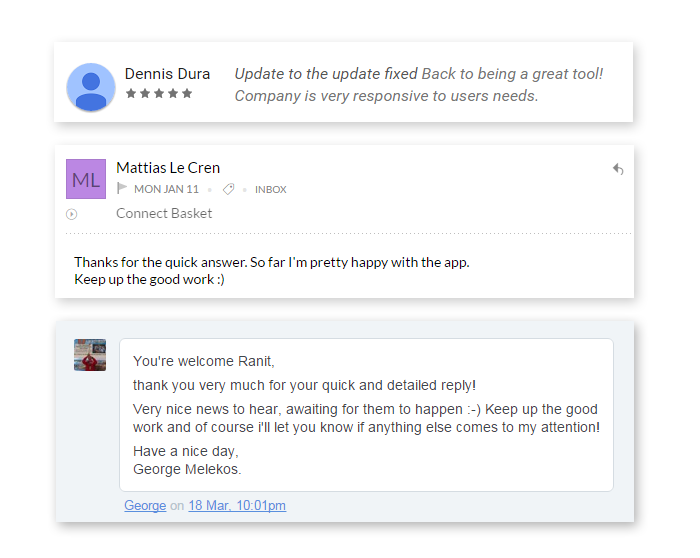Click the George Melekos signature line
700x558 pixels.
tap(187, 469)
